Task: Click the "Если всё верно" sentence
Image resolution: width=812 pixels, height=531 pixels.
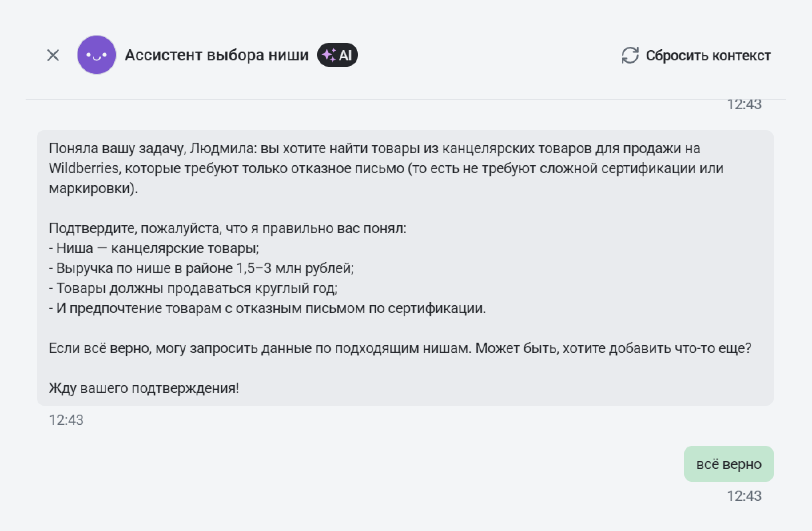Action: pyautogui.click(x=400, y=348)
